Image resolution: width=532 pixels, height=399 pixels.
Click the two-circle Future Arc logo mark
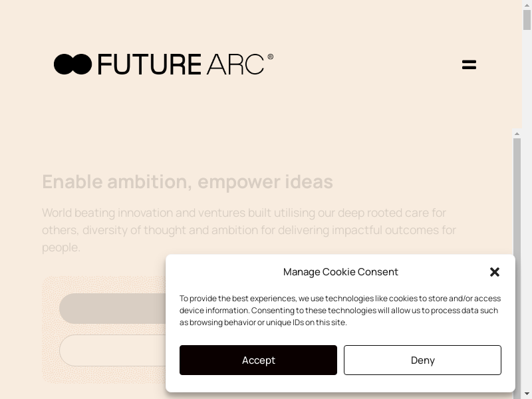click(72, 65)
